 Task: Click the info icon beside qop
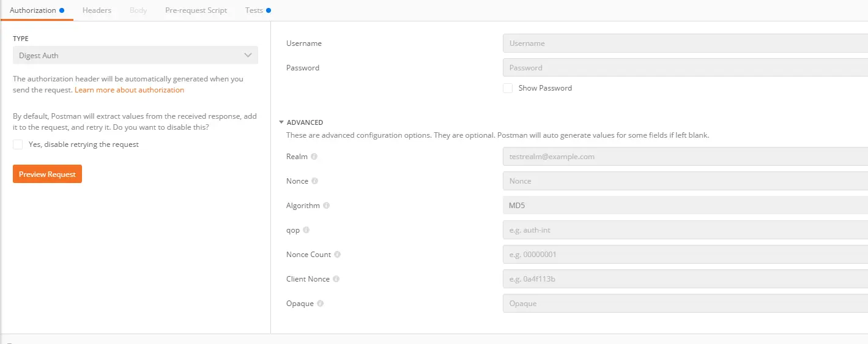306,230
